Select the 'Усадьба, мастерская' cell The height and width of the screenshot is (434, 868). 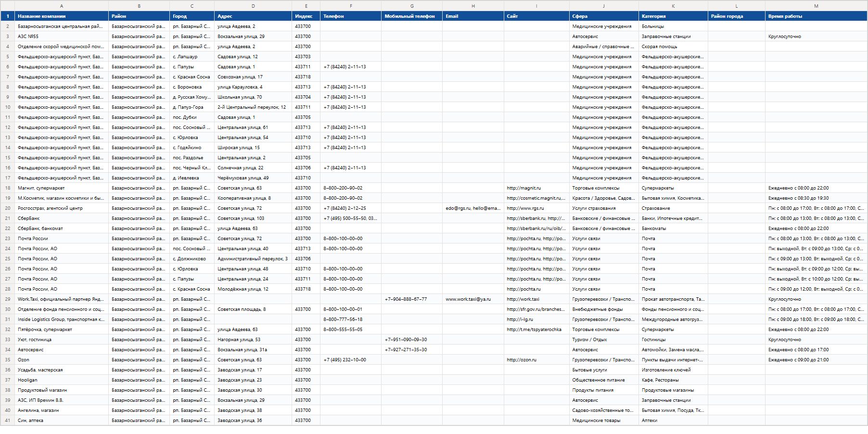[x=62, y=370]
